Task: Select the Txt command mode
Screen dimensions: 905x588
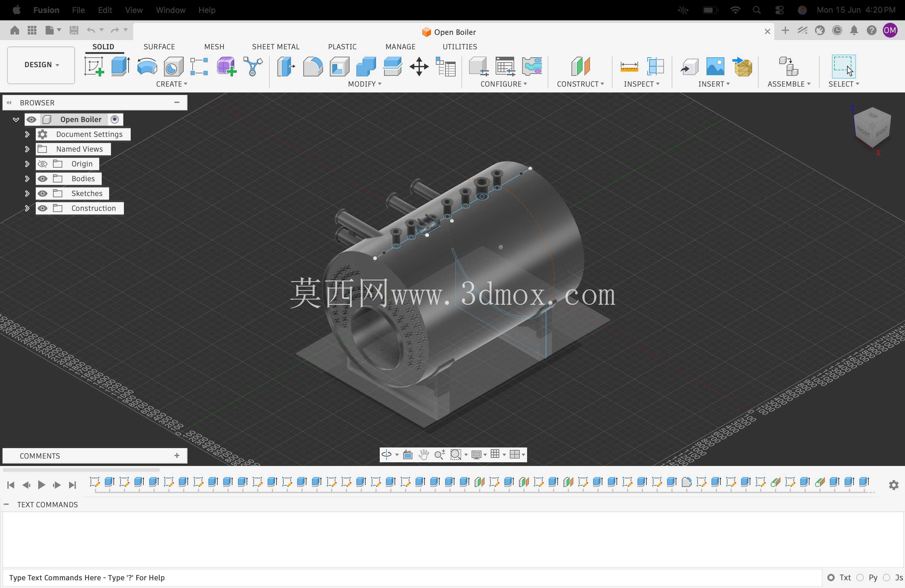Action: (x=831, y=577)
